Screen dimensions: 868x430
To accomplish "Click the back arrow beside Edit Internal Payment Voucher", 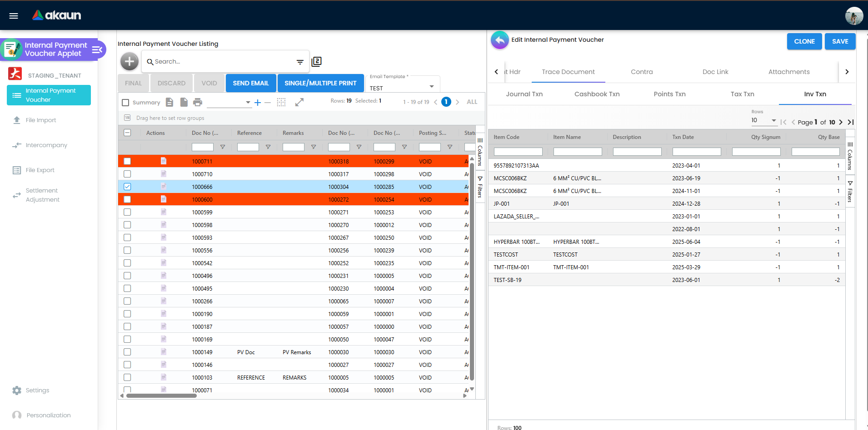I will tap(499, 40).
